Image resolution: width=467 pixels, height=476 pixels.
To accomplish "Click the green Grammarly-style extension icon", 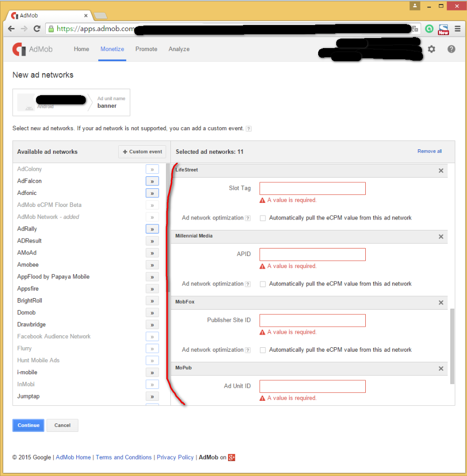I will [x=429, y=29].
